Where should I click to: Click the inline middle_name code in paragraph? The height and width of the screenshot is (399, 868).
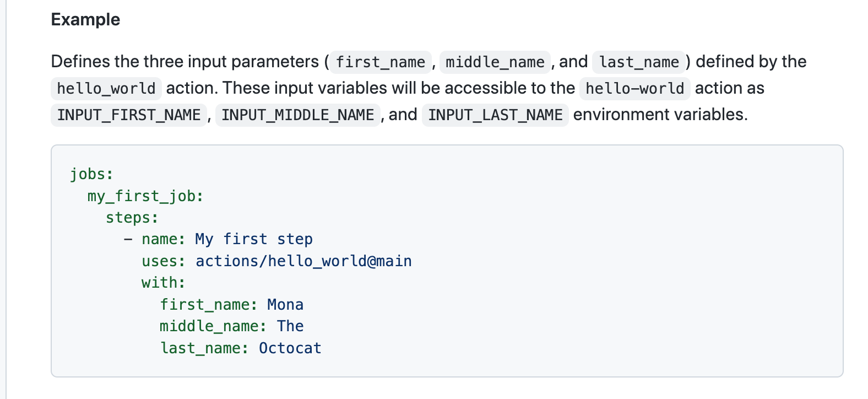[x=495, y=62]
